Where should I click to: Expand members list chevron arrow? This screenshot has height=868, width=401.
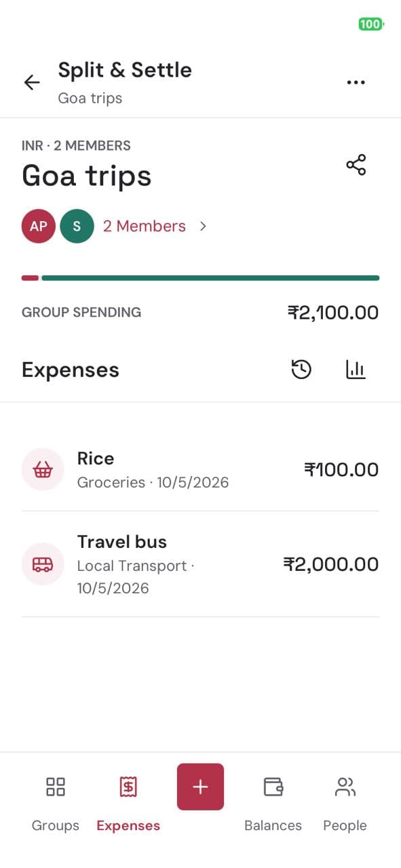(203, 226)
